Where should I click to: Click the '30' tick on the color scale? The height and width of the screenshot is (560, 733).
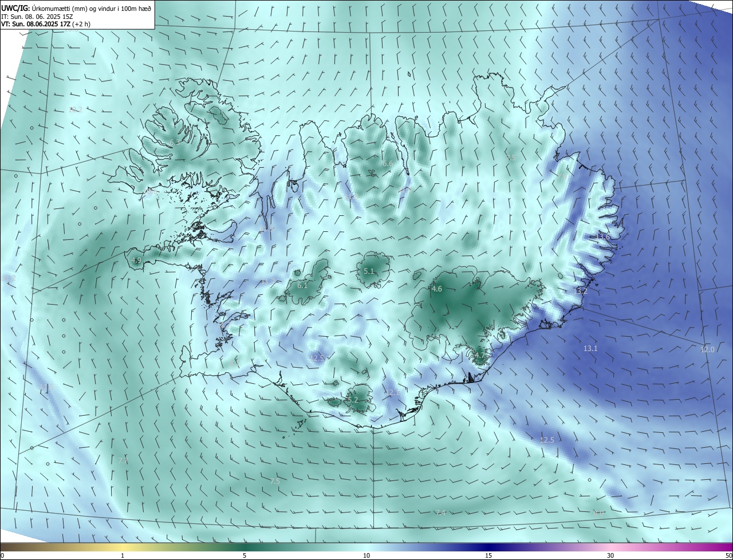610,555
